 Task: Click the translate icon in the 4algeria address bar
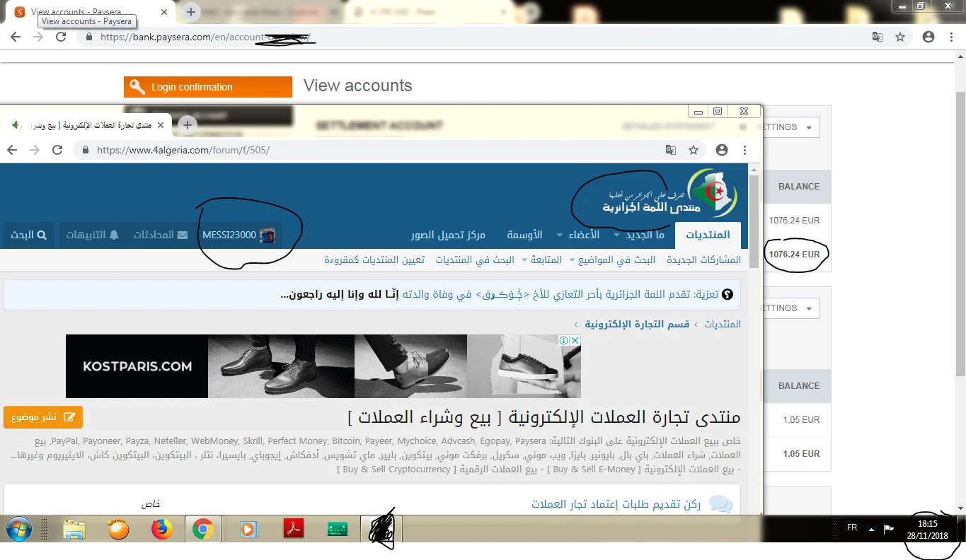(670, 150)
